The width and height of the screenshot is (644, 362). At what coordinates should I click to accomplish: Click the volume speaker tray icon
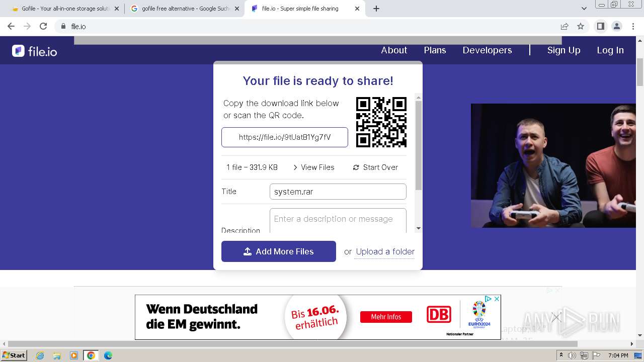pyautogui.click(x=572, y=355)
